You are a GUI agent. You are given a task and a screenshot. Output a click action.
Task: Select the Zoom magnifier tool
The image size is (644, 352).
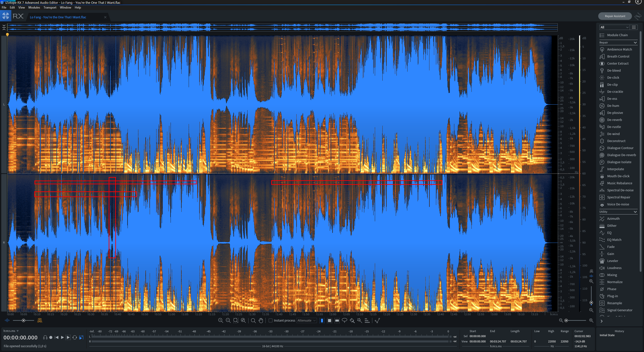[253, 321]
